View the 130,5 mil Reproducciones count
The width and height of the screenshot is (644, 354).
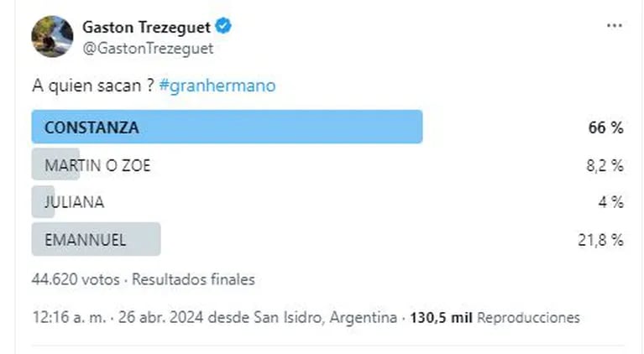click(x=494, y=318)
